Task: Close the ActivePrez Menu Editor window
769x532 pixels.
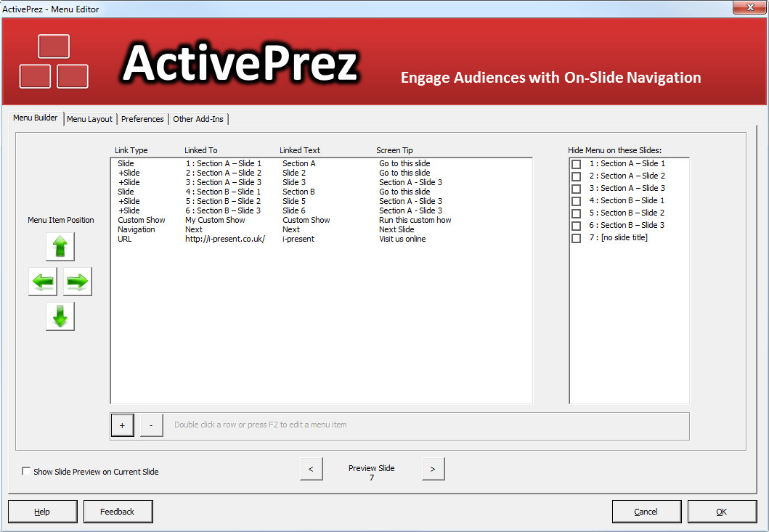Action: click(750, 7)
